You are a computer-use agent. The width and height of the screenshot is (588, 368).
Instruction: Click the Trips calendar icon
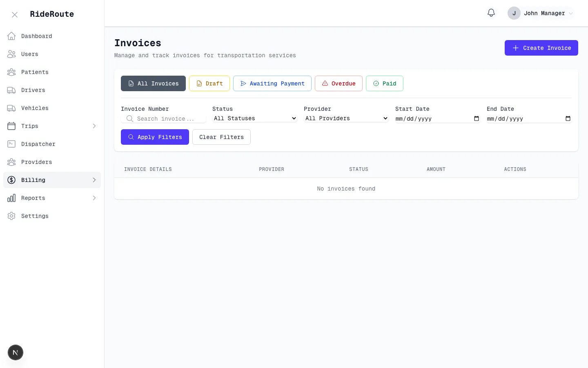click(x=11, y=126)
